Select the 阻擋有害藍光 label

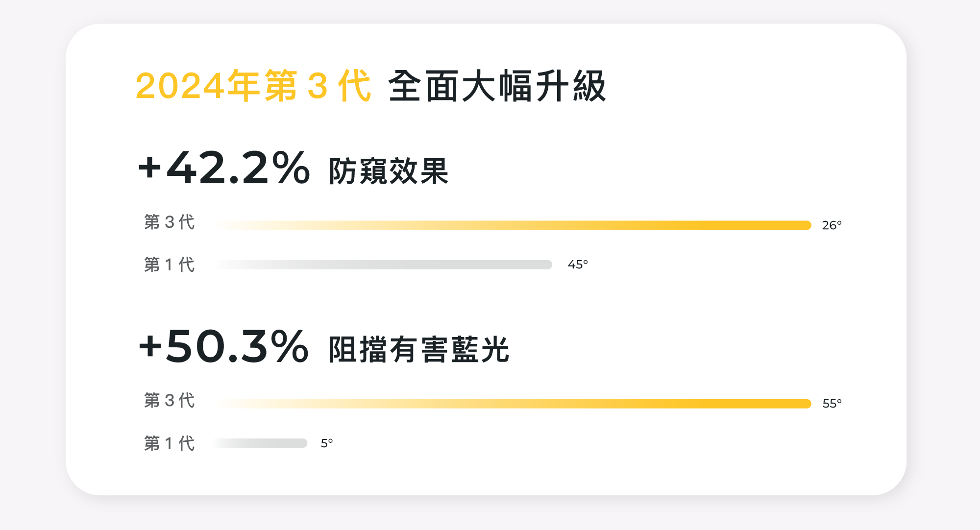click(419, 350)
